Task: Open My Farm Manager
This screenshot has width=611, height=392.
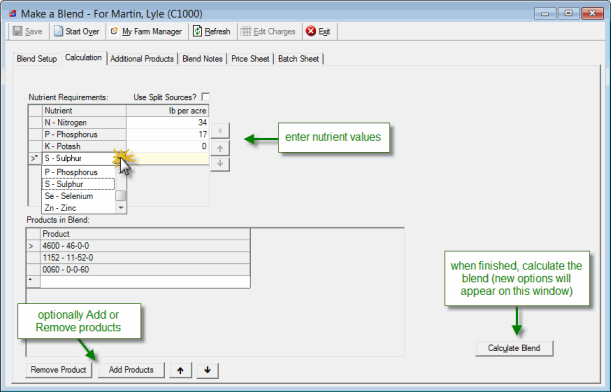Action: [x=146, y=32]
